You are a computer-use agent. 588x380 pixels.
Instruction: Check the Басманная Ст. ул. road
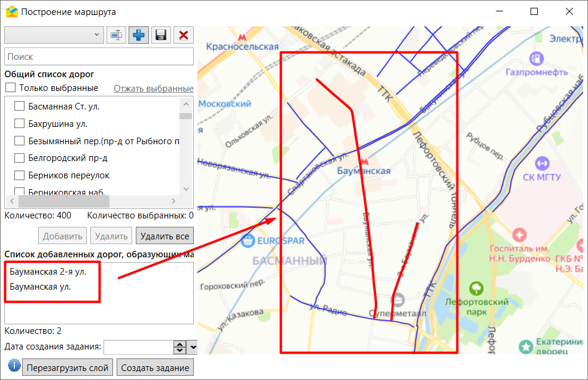coord(19,107)
